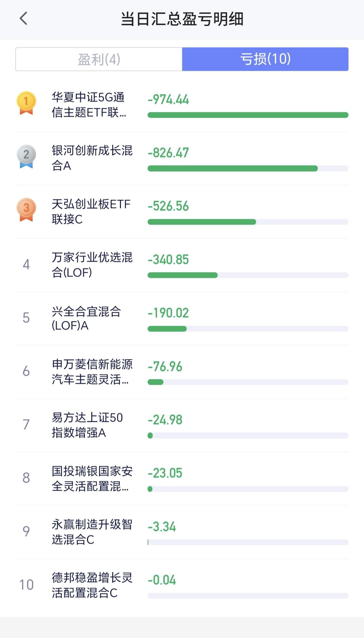
Task: Select the 亏损(10) tab
Action: [x=265, y=59]
